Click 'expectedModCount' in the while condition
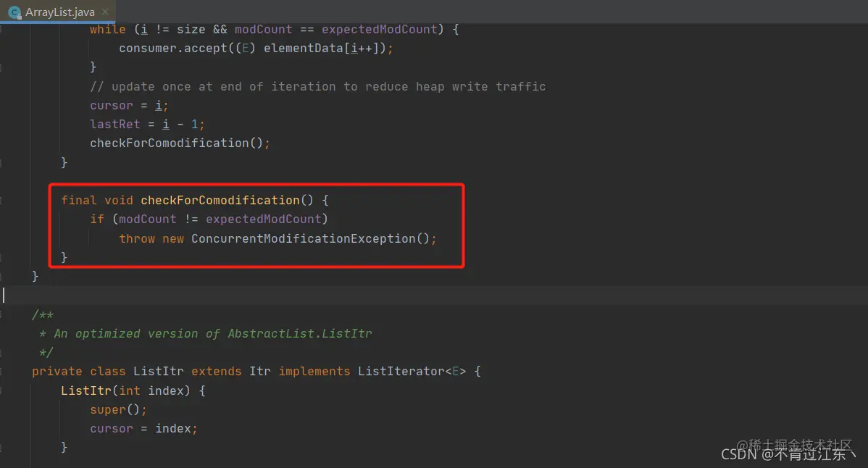The height and width of the screenshot is (468, 868). 380,29
